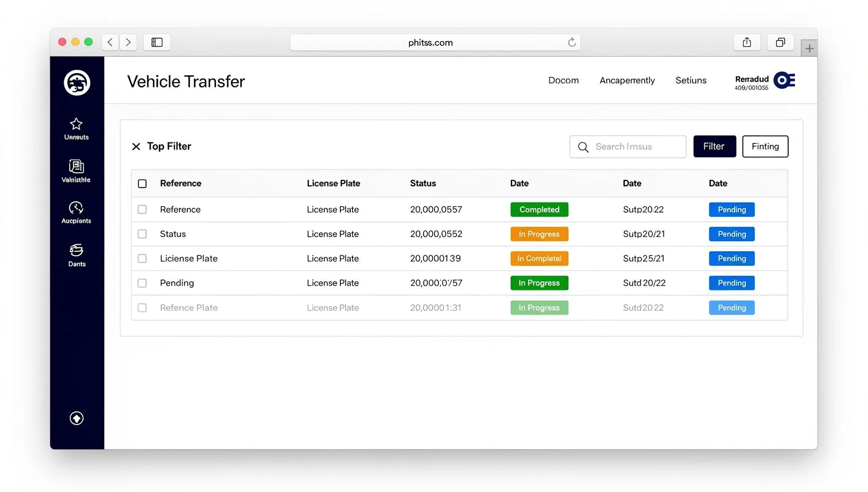868x492 pixels.
Task: Click the app logo in the sidebar
Action: pos(77,83)
